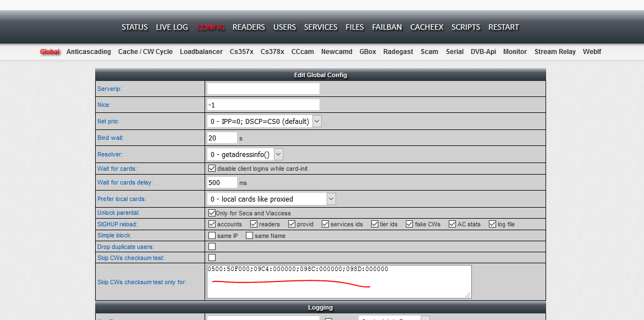Image resolution: width=644 pixels, height=320 pixels.
Task: Toggle the Wait for cards checkbox
Action: point(212,169)
